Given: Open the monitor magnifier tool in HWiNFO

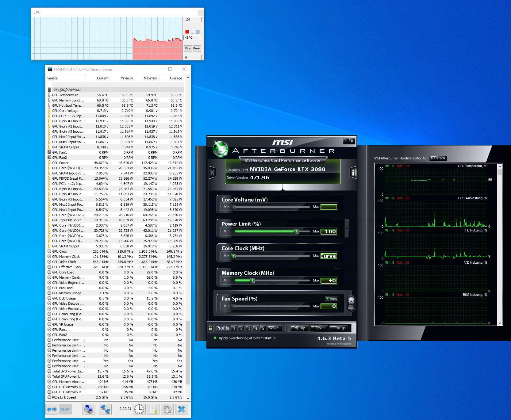Looking at the screenshot, I should (89, 409).
